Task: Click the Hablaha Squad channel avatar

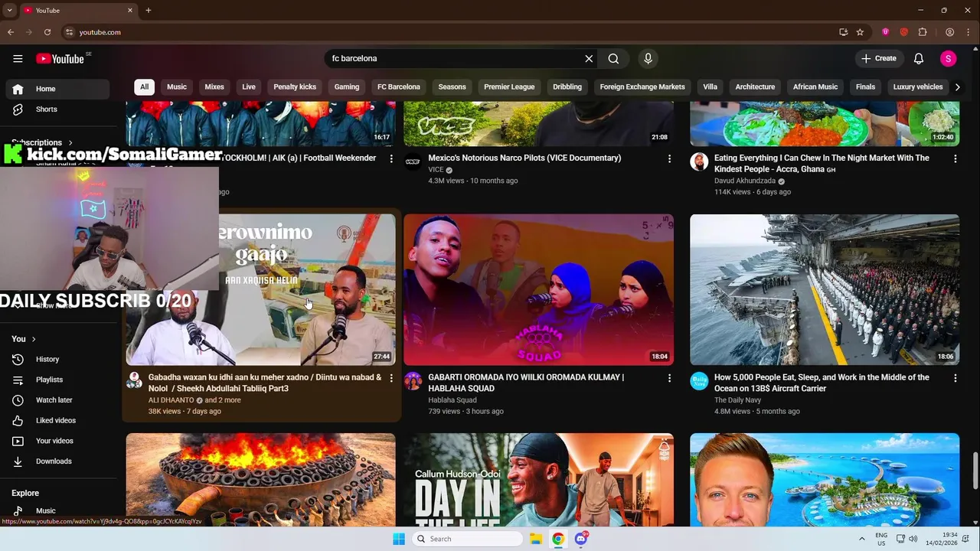Action: [413, 381]
